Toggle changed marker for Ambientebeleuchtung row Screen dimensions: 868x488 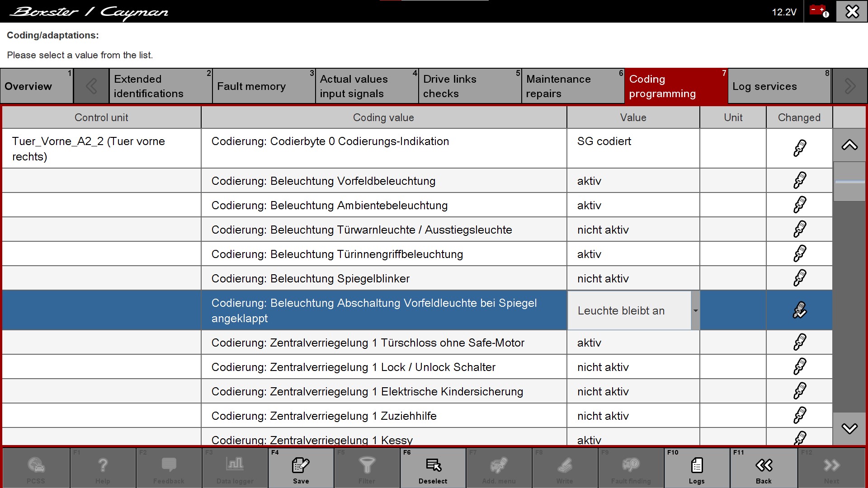[x=799, y=205]
